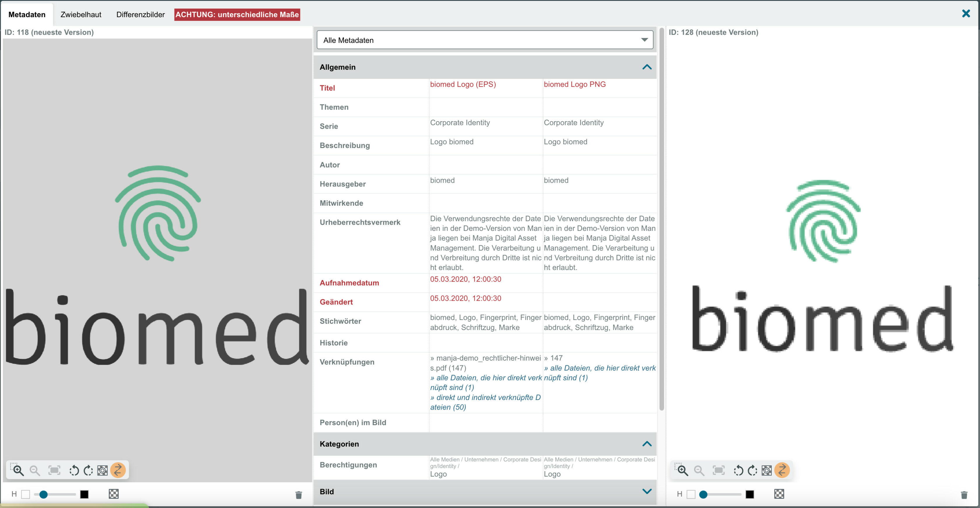980x508 pixels.
Task: Click the Aufnahmedatum value 05.03.2020, 12:00:30
Action: point(466,279)
